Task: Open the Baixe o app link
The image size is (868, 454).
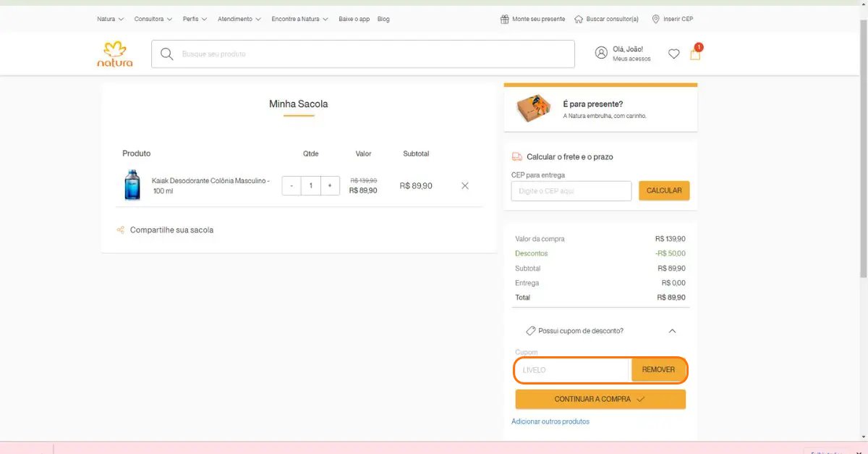Action: [x=354, y=19]
